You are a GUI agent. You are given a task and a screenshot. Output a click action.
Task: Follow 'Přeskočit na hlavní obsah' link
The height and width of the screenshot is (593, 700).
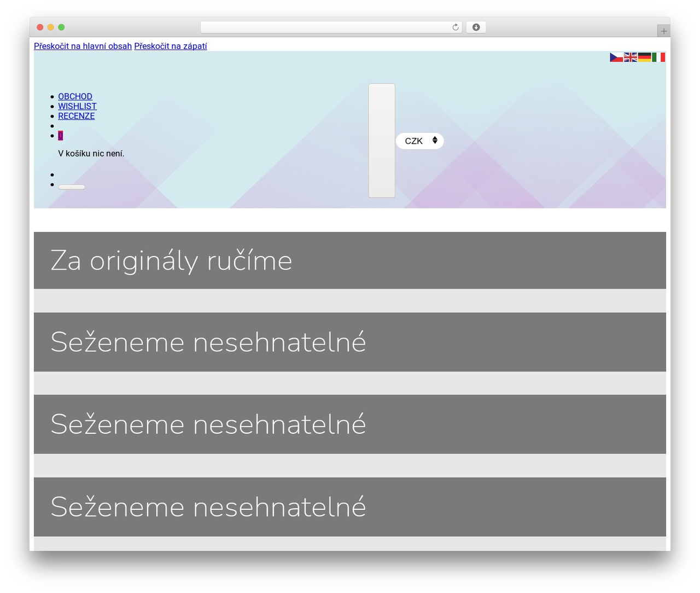[x=83, y=46]
